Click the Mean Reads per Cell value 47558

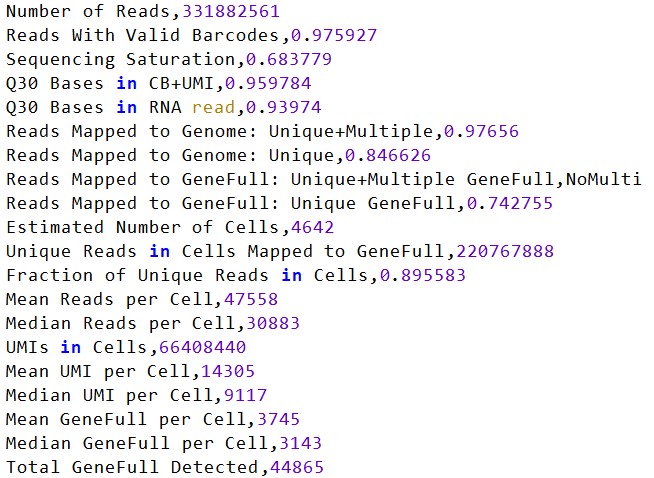coord(252,299)
